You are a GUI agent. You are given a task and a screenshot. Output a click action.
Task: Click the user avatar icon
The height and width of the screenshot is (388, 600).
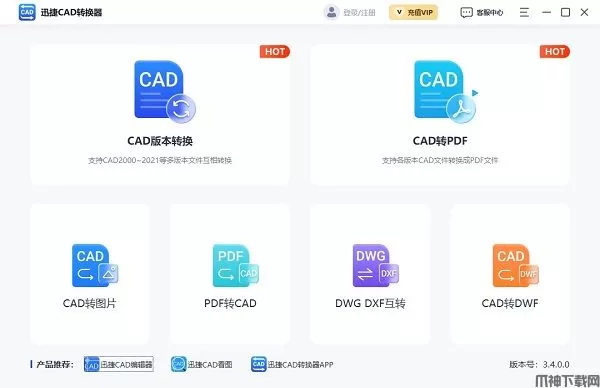click(x=331, y=12)
